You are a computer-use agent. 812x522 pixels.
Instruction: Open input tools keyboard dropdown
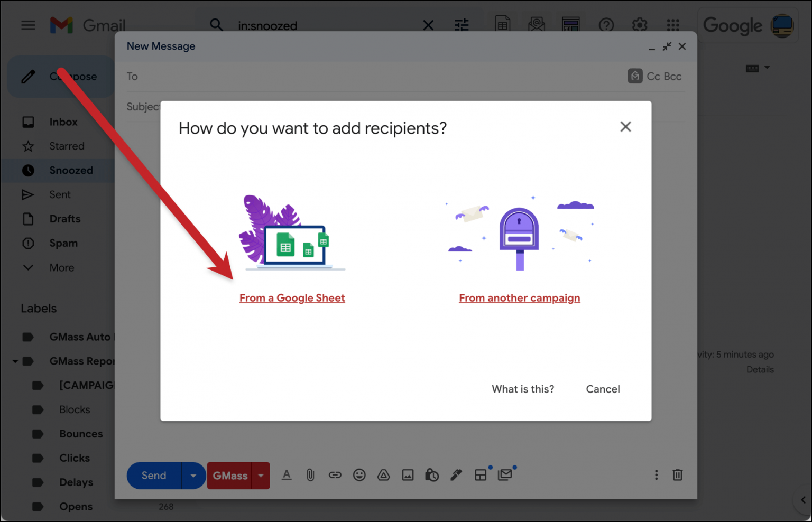pyautogui.click(x=758, y=68)
